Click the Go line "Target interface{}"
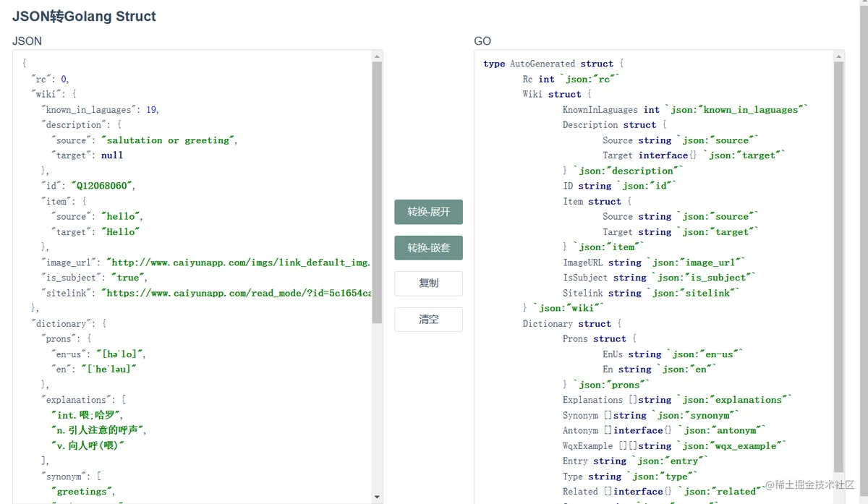The width and height of the screenshot is (868, 504). click(694, 155)
